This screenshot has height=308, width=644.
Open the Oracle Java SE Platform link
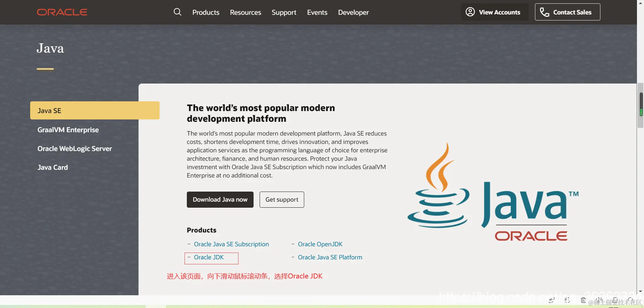point(330,257)
